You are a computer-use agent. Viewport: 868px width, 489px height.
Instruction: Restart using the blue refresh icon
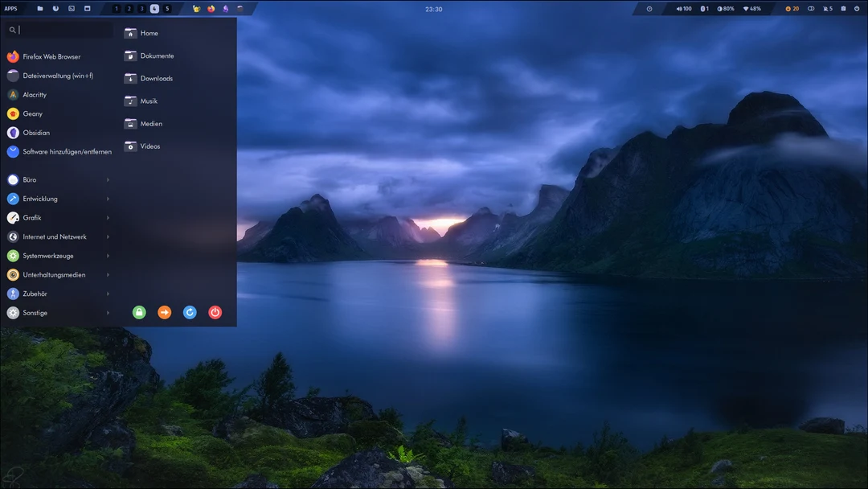point(190,311)
